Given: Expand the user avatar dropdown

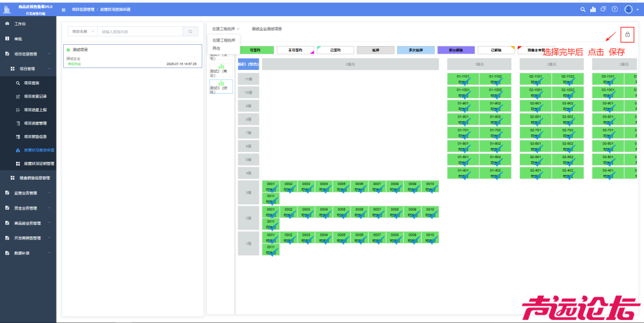Looking at the screenshot, I should (x=631, y=10).
